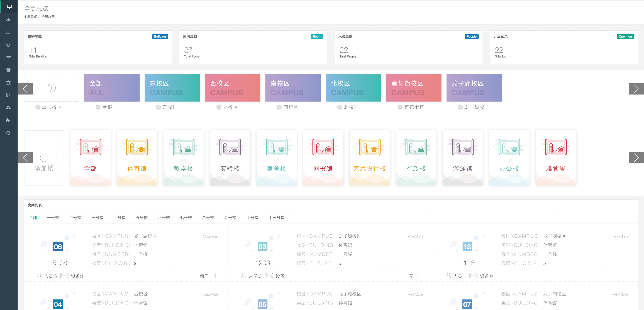Screen dimensions: 644x310
Task: Toggle the check circle on 体育馆 card
Action: pos(137,160)
